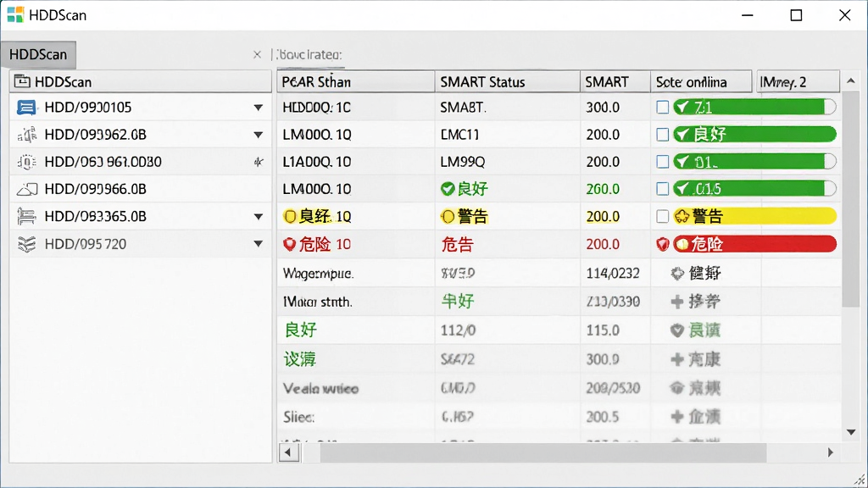Select the HDD/090966.0B drive entry
The height and width of the screenshot is (488, 868).
point(141,189)
